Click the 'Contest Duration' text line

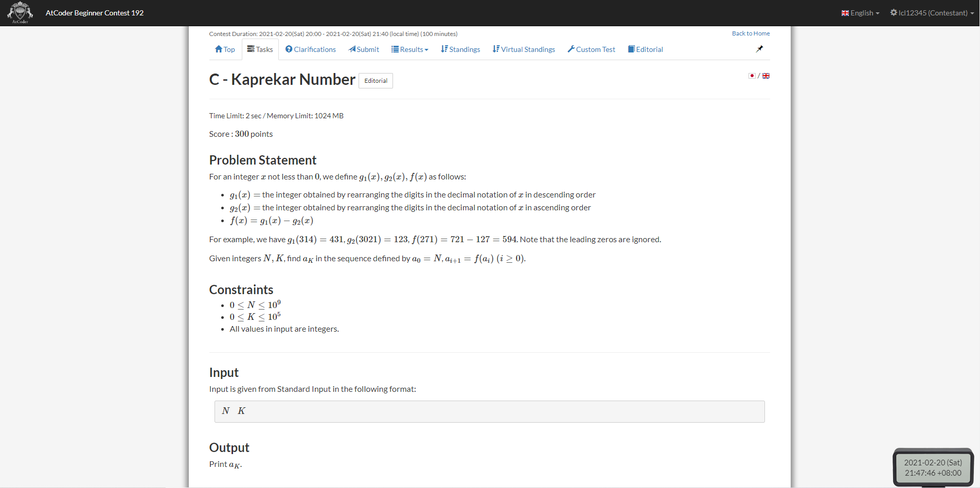[x=333, y=34]
